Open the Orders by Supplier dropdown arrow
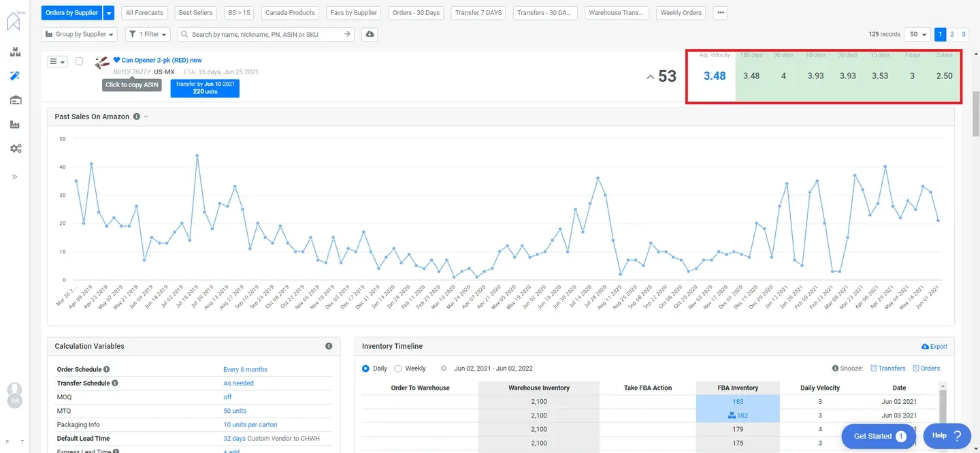This screenshot has height=453, width=980. point(108,12)
